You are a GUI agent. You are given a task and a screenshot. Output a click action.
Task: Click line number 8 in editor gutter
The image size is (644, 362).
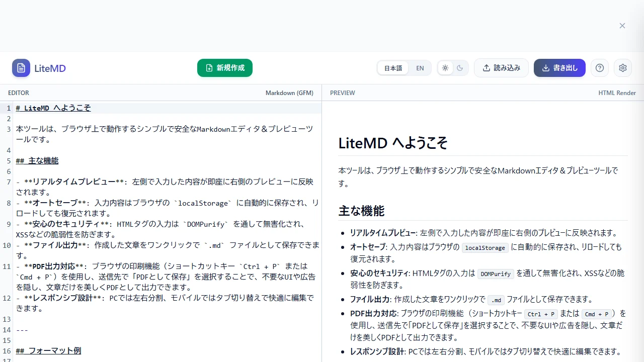9,203
